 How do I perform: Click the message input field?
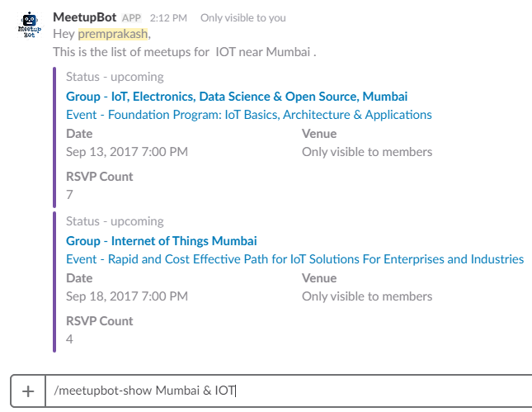pos(289,391)
